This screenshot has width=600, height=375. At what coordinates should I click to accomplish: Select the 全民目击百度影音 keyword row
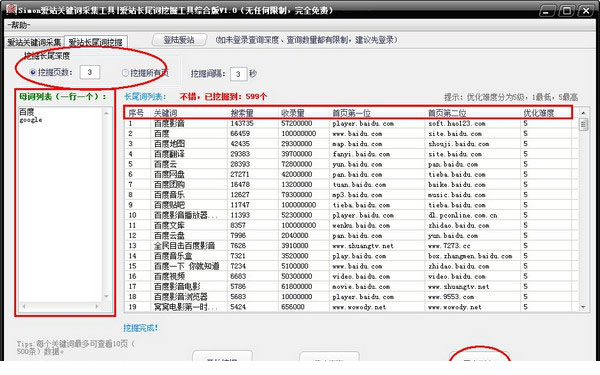coord(184,246)
